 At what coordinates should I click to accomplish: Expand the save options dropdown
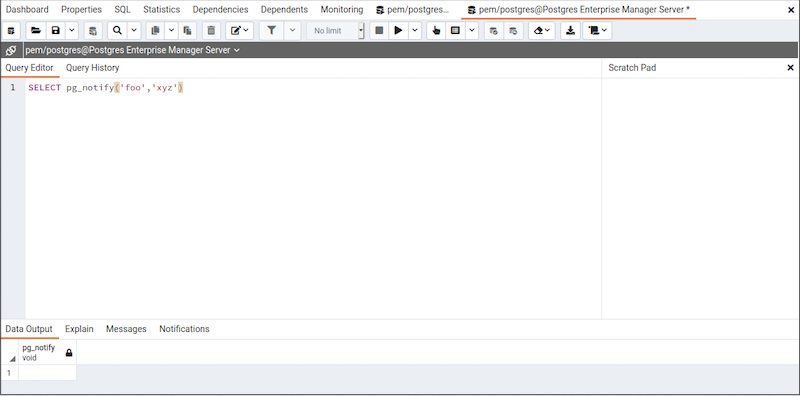(71, 31)
